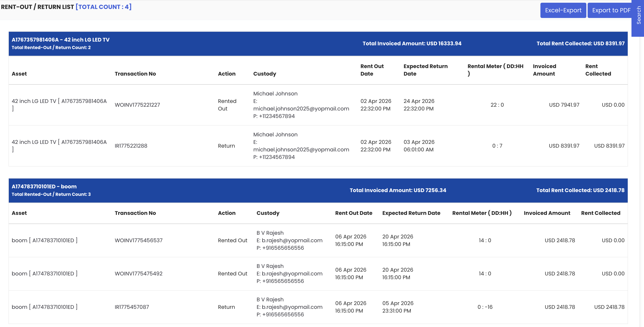Click Total Count 4 heading text

point(104,7)
